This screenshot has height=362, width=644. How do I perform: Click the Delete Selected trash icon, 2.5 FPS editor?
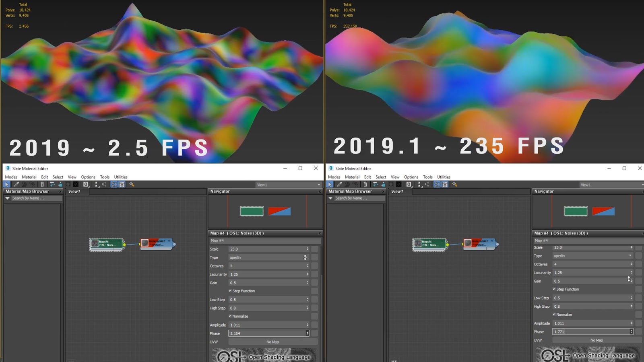tap(42, 184)
